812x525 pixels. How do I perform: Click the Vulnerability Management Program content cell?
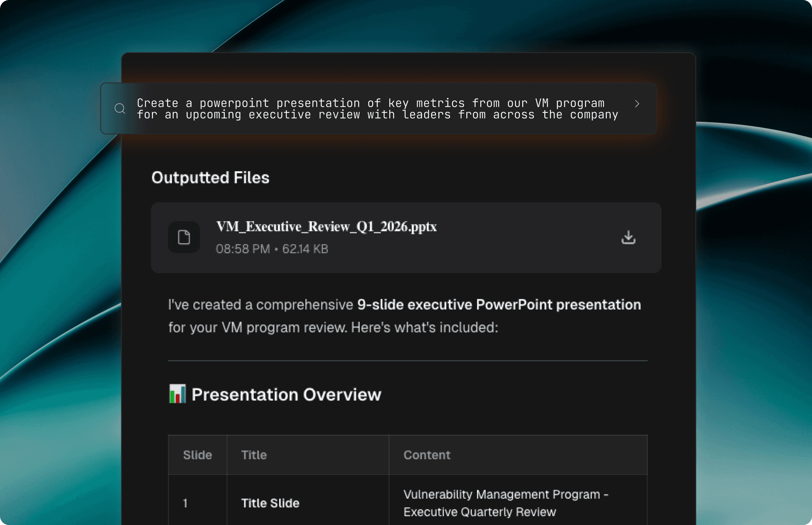pos(506,503)
